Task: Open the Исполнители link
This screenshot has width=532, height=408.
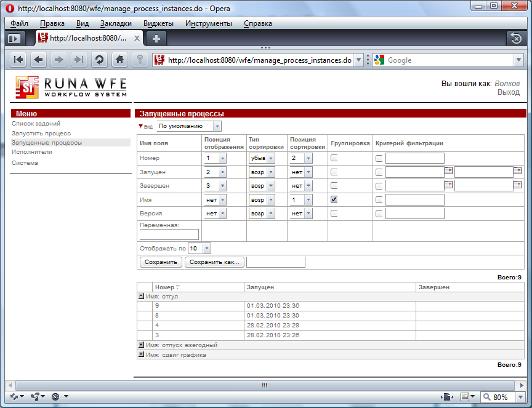Action: tap(32, 151)
